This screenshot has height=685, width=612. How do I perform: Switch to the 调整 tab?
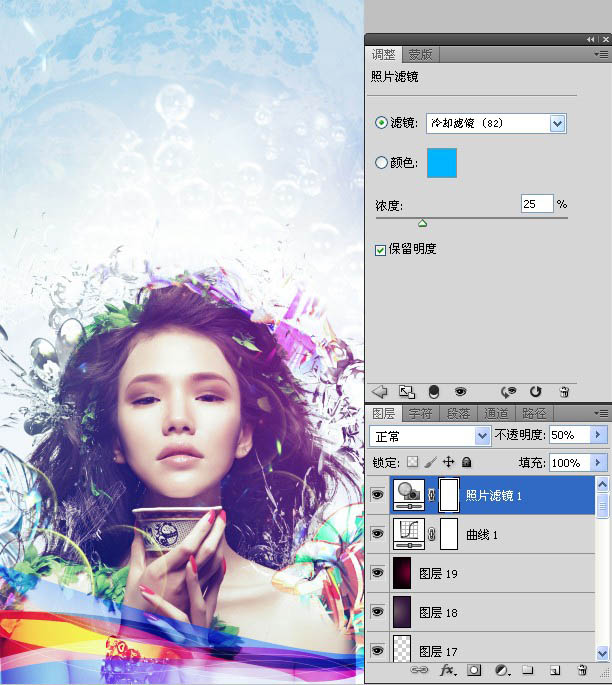tap(384, 55)
